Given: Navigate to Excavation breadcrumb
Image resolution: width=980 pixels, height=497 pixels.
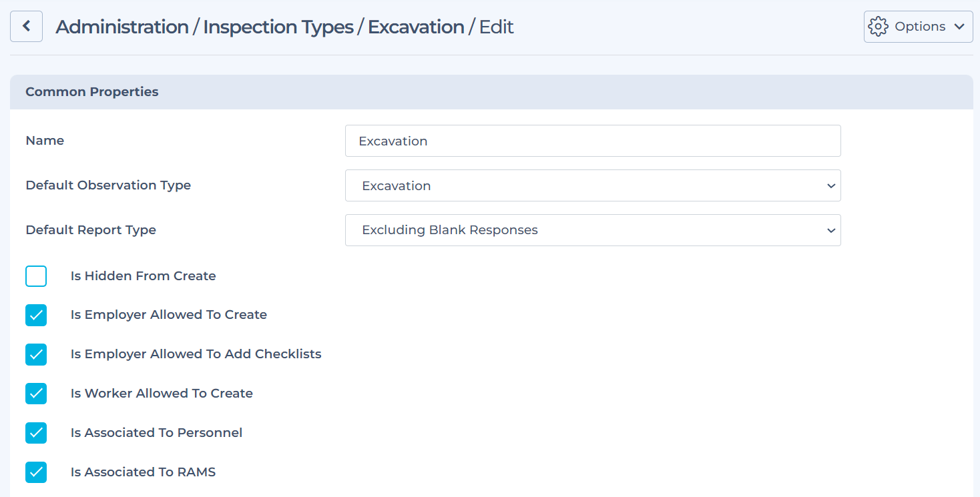Looking at the screenshot, I should pyautogui.click(x=416, y=27).
